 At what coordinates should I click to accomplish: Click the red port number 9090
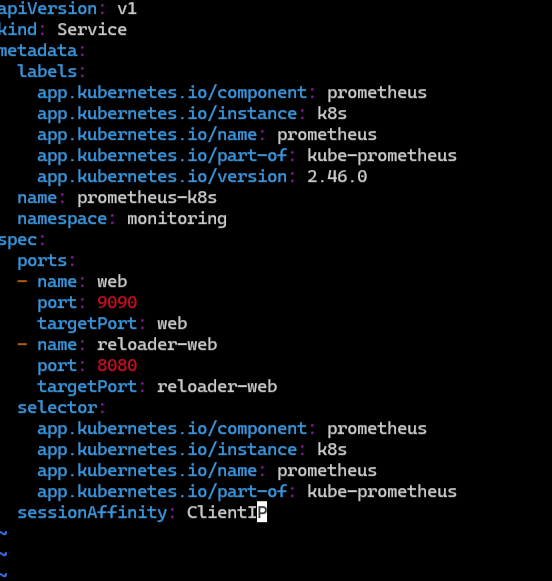click(117, 303)
